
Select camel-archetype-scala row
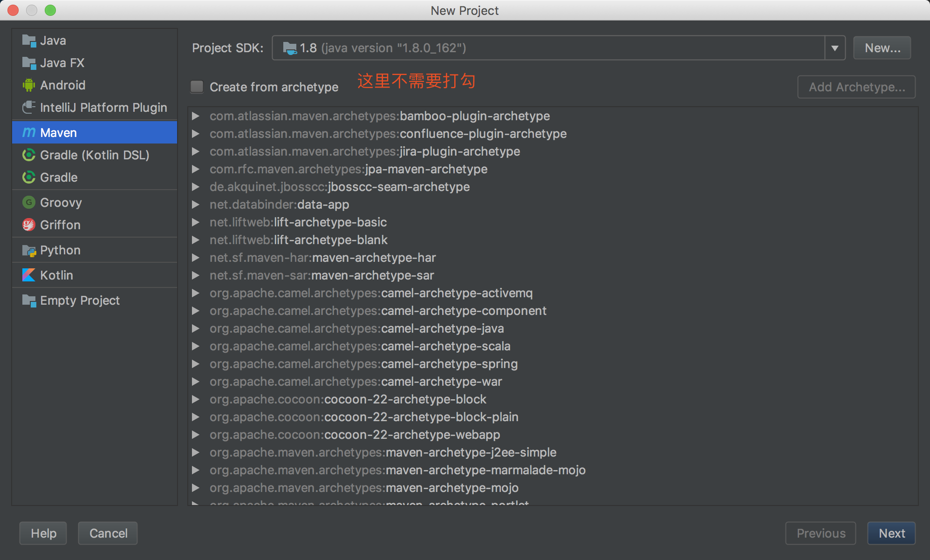tap(553, 346)
